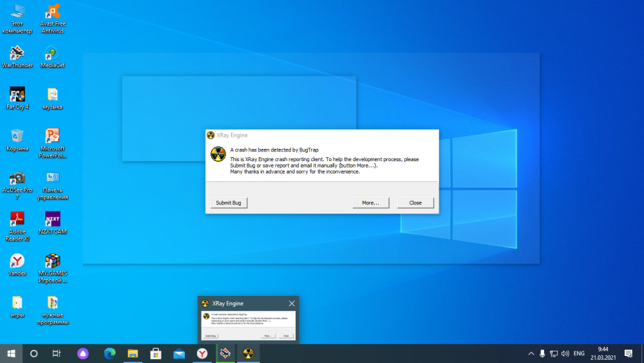Image resolution: width=644 pixels, height=363 pixels.
Task: Select the XRay Engine preview thumbnail
Action: (x=248, y=325)
